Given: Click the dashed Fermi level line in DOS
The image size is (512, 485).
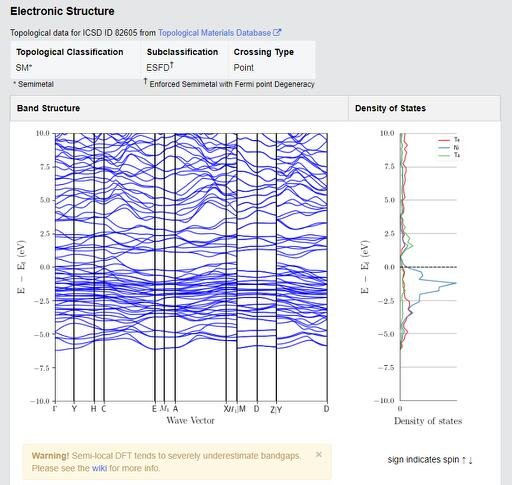Looking at the screenshot, I should coord(428,267).
